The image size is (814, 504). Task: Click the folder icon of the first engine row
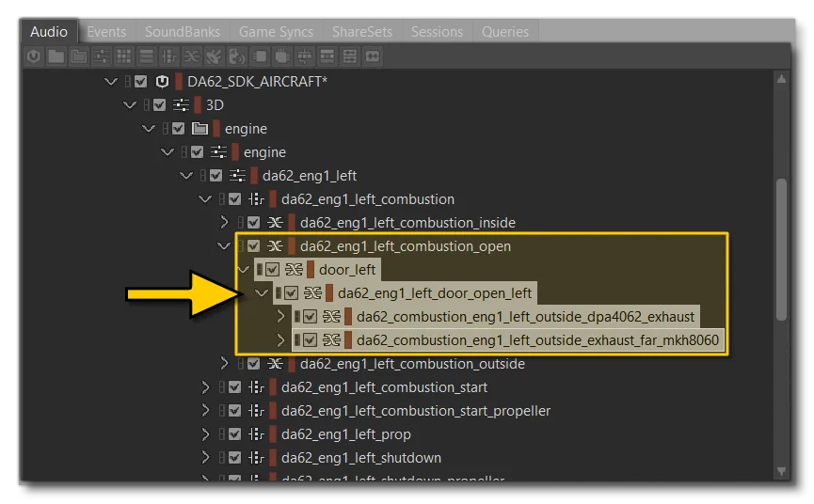[x=200, y=129]
